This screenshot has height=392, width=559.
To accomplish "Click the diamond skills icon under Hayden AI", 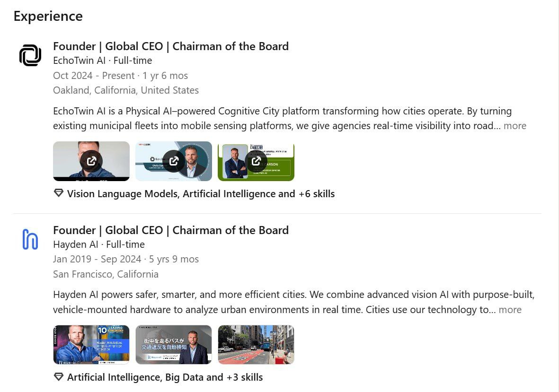I will point(59,377).
